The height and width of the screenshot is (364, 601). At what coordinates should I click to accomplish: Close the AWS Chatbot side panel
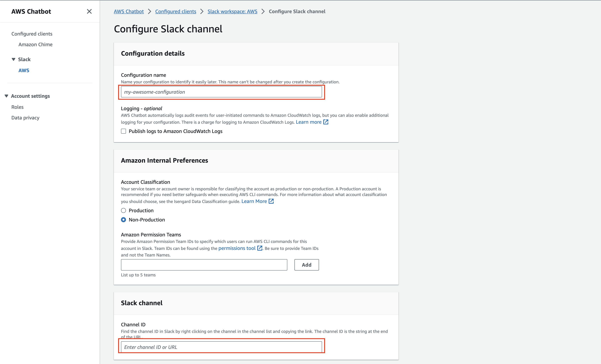pos(89,11)
